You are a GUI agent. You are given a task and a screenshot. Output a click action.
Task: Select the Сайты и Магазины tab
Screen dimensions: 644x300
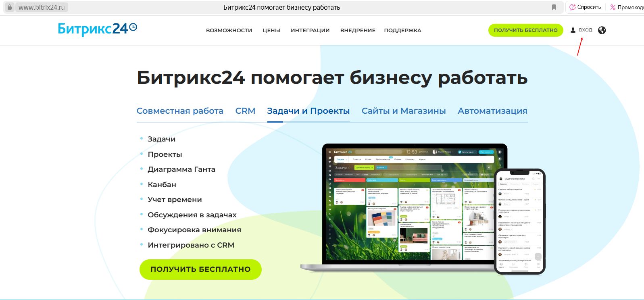404,111
